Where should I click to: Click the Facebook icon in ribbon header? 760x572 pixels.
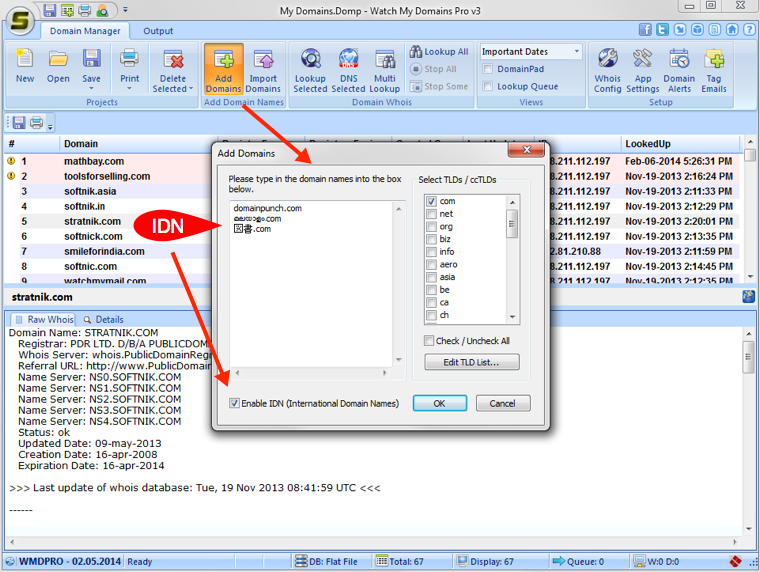(x=645, y=30)
